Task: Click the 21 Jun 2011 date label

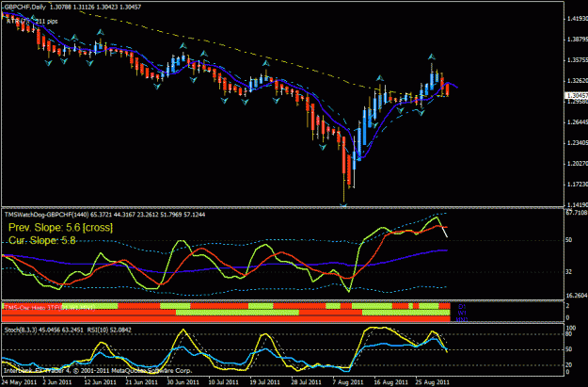Action: pyautogui.click(x=141, y=382)
